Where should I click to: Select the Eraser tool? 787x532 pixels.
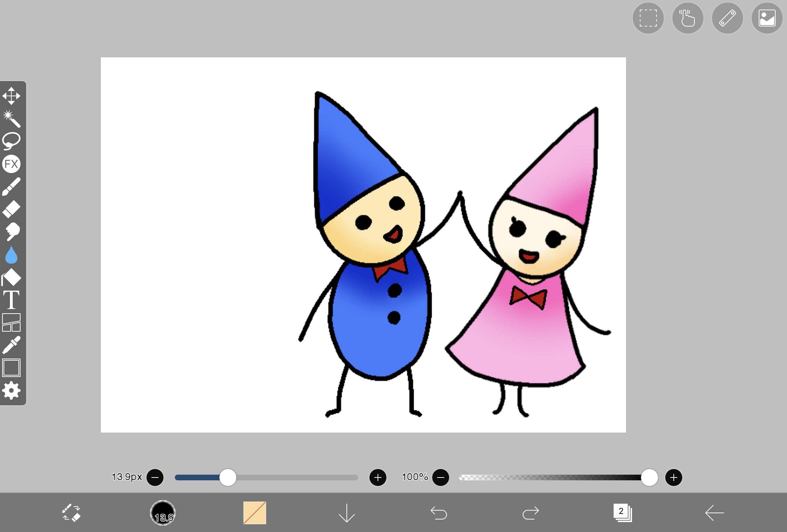point(11,209)
